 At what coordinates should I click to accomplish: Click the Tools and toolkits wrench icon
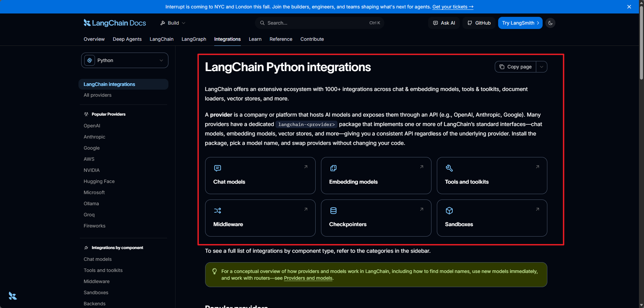[449, 168]
